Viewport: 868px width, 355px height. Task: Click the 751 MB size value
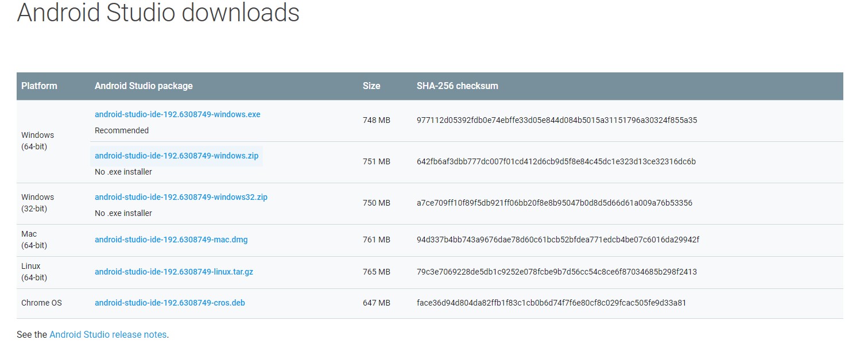(x=377, y=161)
